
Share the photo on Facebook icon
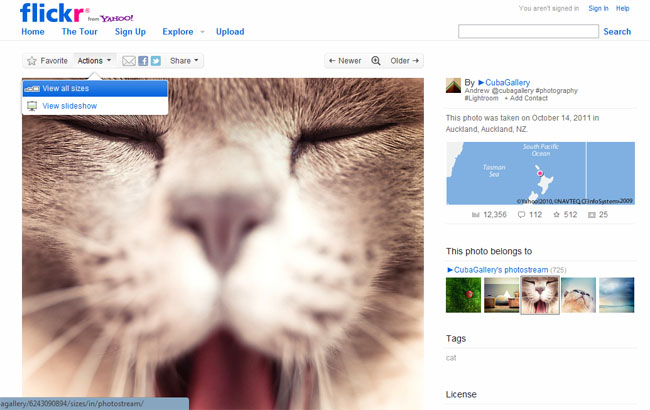point(142,61)
